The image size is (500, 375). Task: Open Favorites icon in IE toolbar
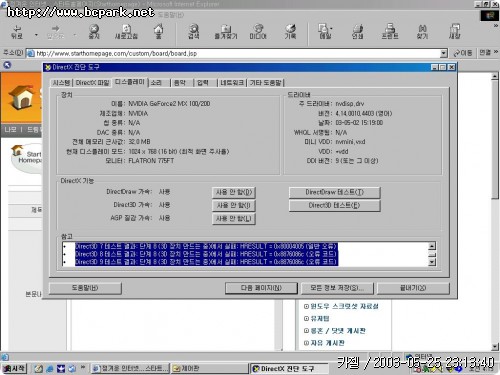click(x=226, y=32)
